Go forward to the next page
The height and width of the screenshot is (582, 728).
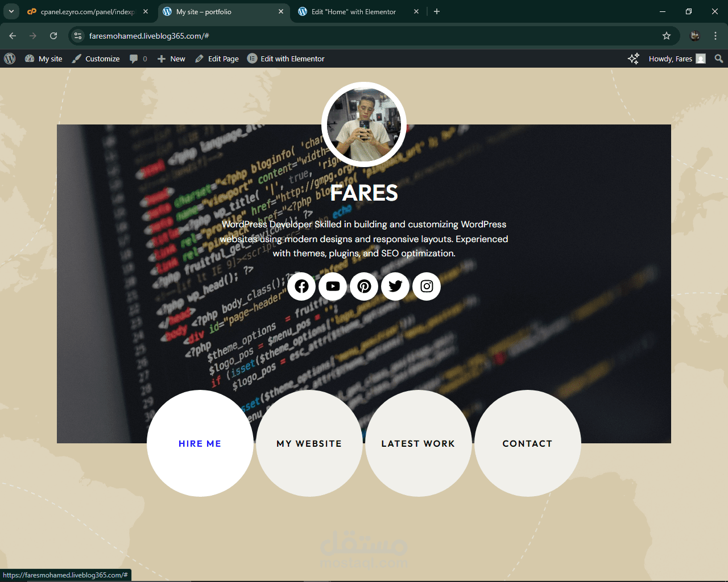[33, 36]
